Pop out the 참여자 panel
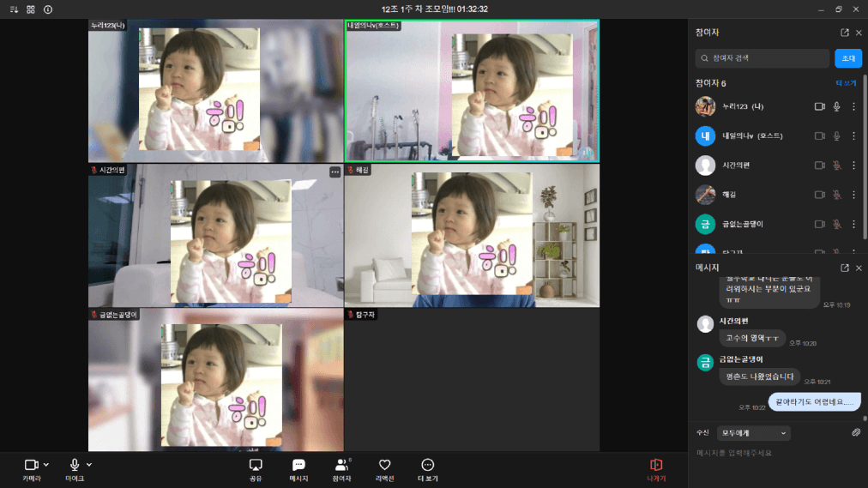This screenshot has width=868, height=488. point(844,33)
